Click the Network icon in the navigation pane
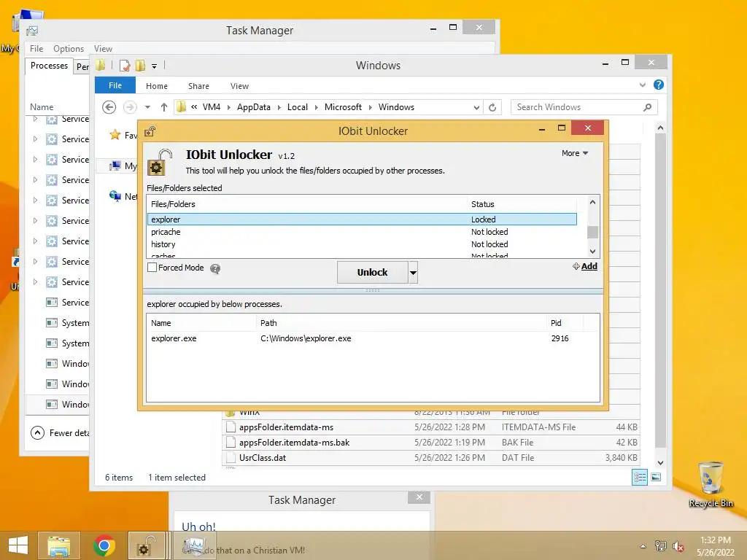 coord(115,195)
